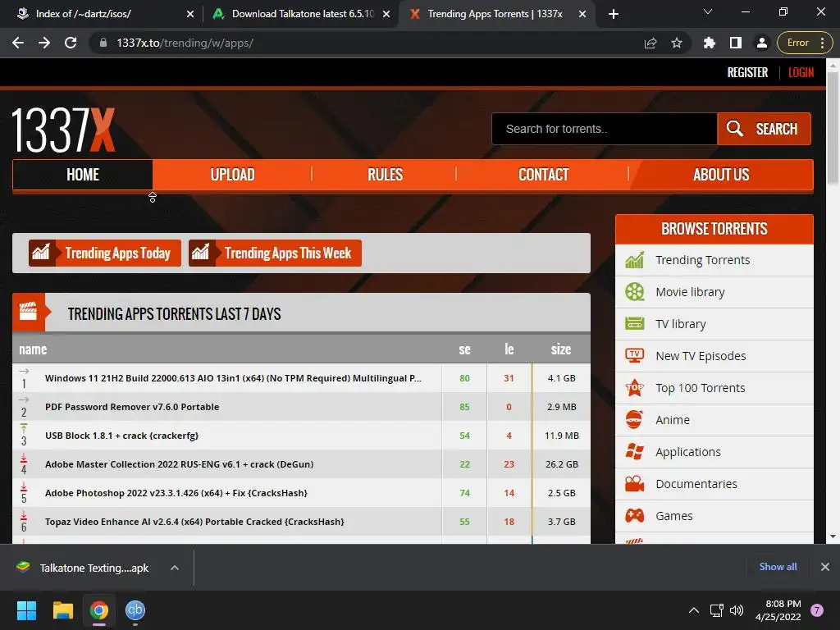Open the ABOUT US menu item
The height and width of the screenshot is (630, 840).
[721, 175]
